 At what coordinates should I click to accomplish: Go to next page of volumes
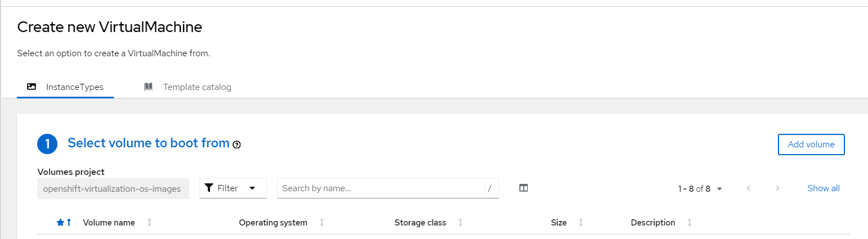[778, 188]
